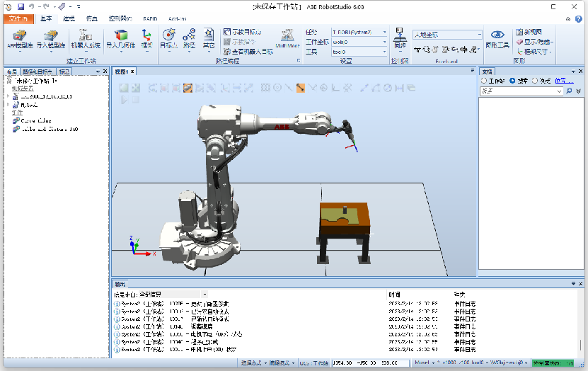Click the play simulation icon in the view toolbar
Viewport: 588px width, 371px height.
(124, 100)
